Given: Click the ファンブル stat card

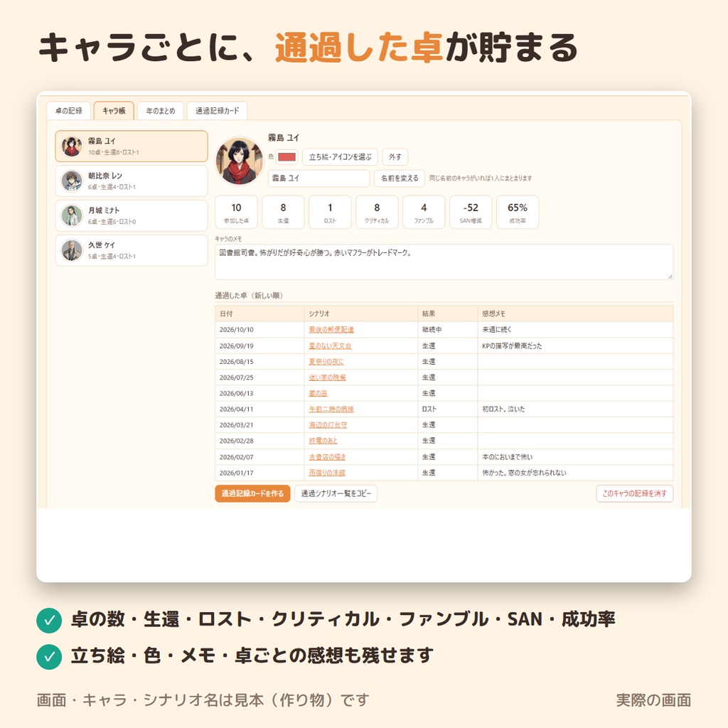Looking at the screenshot, I should [x=424, y=212].
